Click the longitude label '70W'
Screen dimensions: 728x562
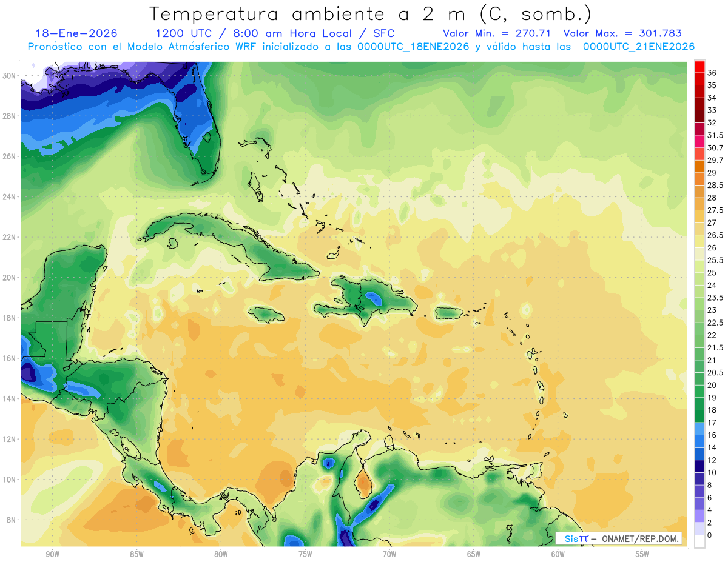(x=389, y=554)
